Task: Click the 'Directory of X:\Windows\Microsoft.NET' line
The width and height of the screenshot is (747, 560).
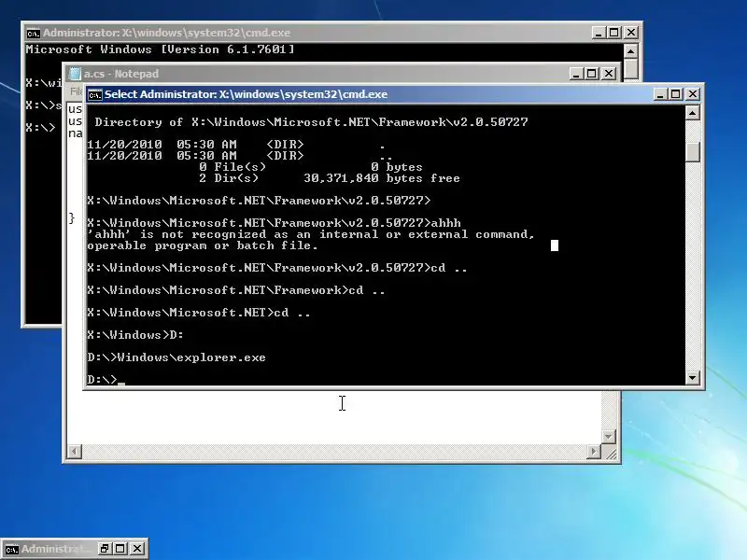Action: 312,122
